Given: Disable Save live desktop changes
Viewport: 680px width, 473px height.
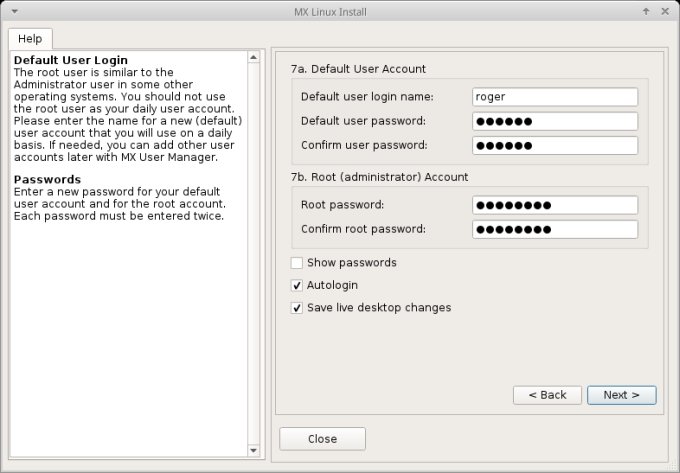Looking at the screenshot, I should tap(297, 308).
